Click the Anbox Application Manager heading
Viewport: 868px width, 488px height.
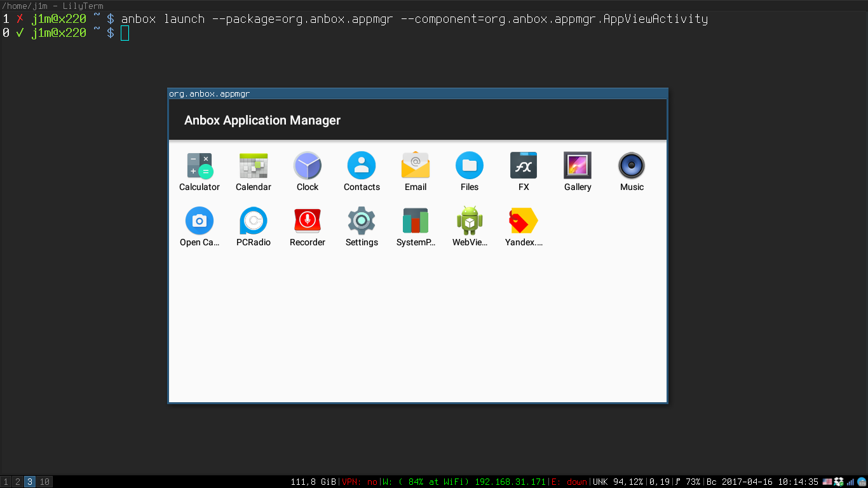pyautogui.click(x=262, y=120)
